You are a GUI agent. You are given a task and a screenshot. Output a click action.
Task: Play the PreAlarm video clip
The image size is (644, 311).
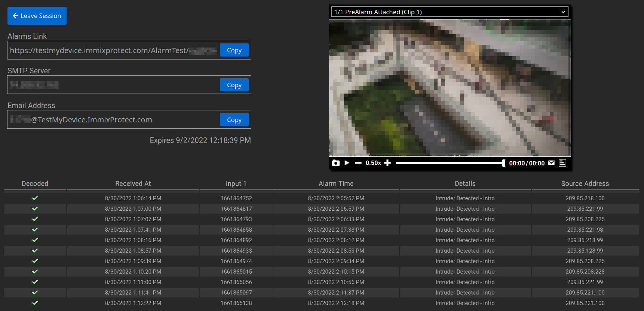(x=347, y=163)
